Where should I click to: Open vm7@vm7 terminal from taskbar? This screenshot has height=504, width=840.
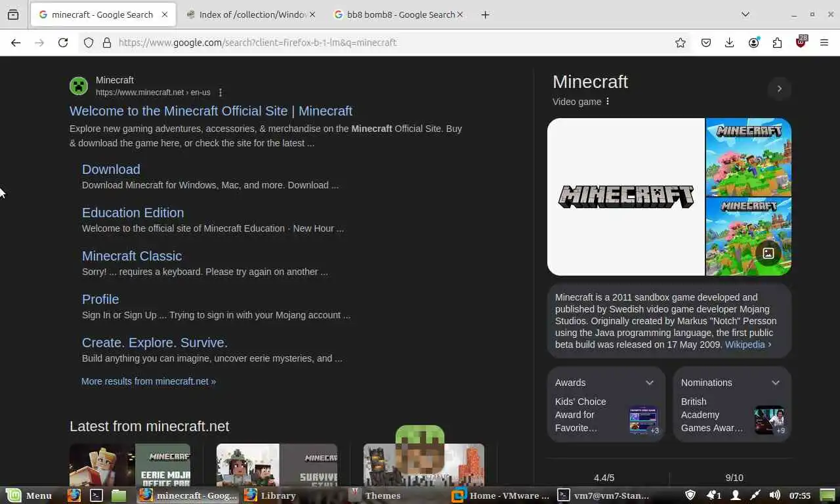[605, 495]
